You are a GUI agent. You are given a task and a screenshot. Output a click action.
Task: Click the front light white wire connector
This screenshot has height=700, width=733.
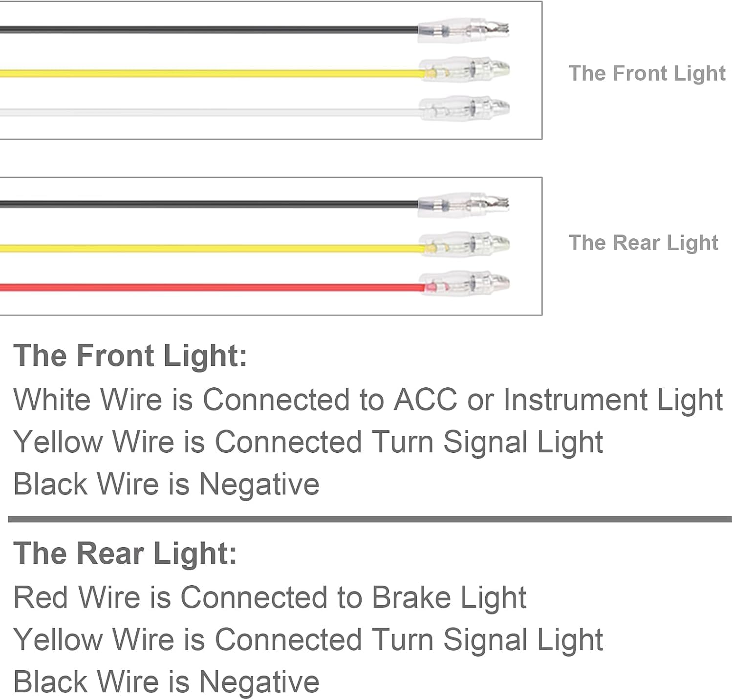pyautogui.click(x=464, y=108)
